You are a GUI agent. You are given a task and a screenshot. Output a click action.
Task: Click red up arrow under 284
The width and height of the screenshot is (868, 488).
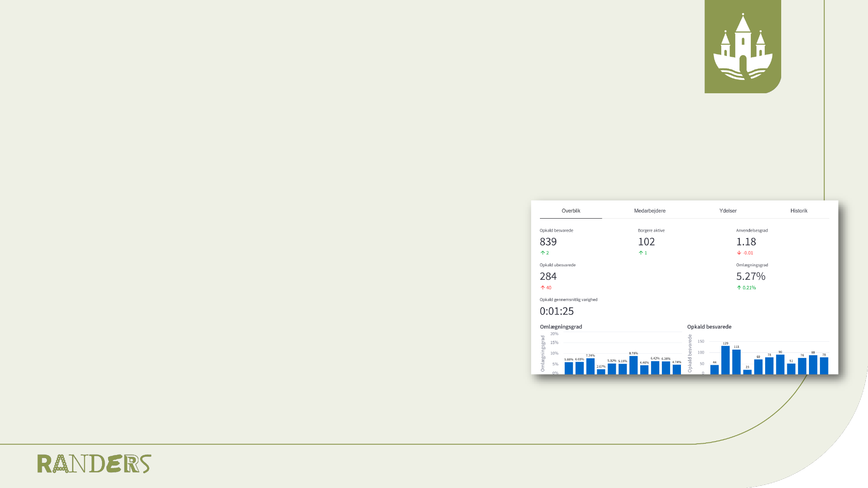[x=542, y=288]
